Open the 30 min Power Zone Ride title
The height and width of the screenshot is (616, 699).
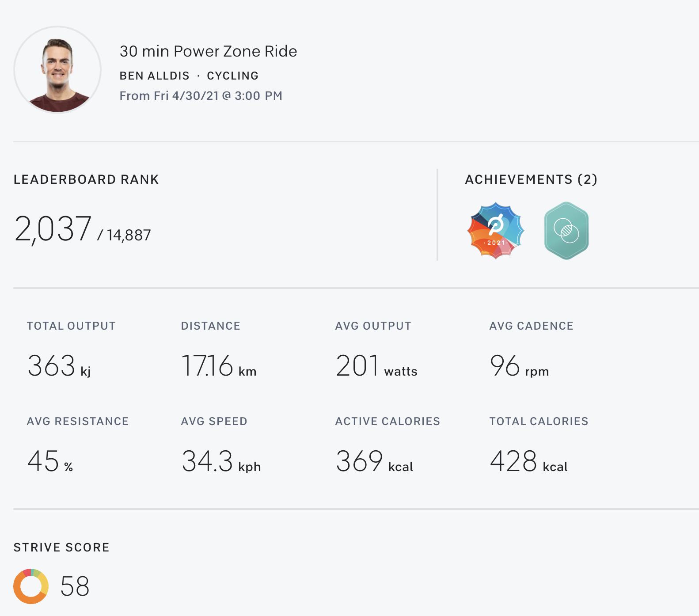[208, 51]
